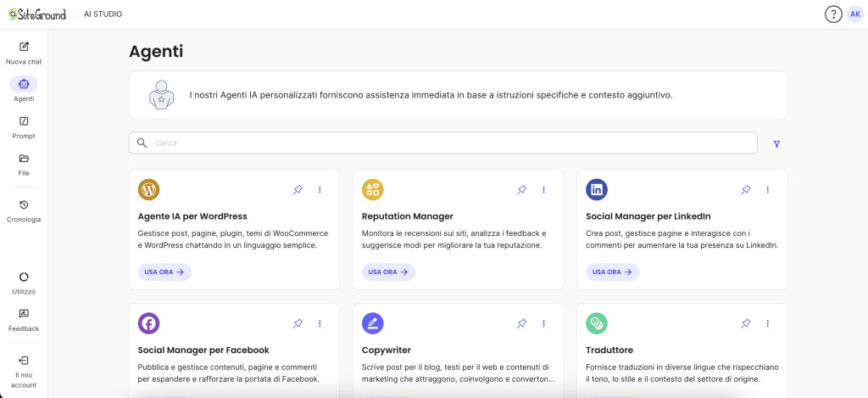This screenshot has width=868, height=398.
Task: Click the WordPress agent logo icon
Action: (149, 189)
